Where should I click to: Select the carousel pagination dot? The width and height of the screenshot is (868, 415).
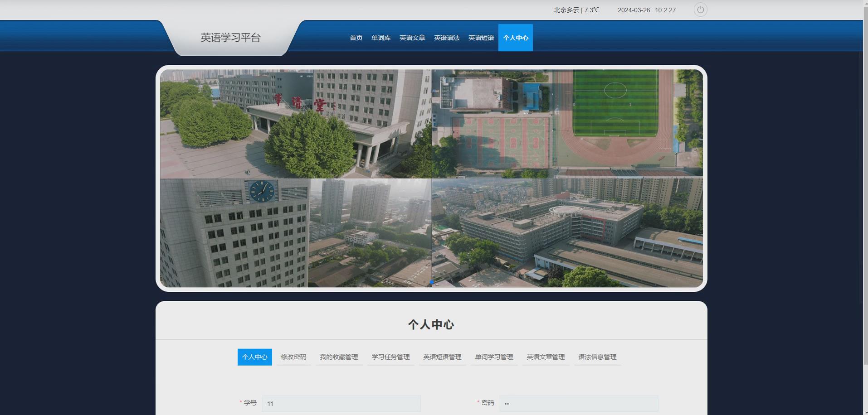click(x=431, y=281)
